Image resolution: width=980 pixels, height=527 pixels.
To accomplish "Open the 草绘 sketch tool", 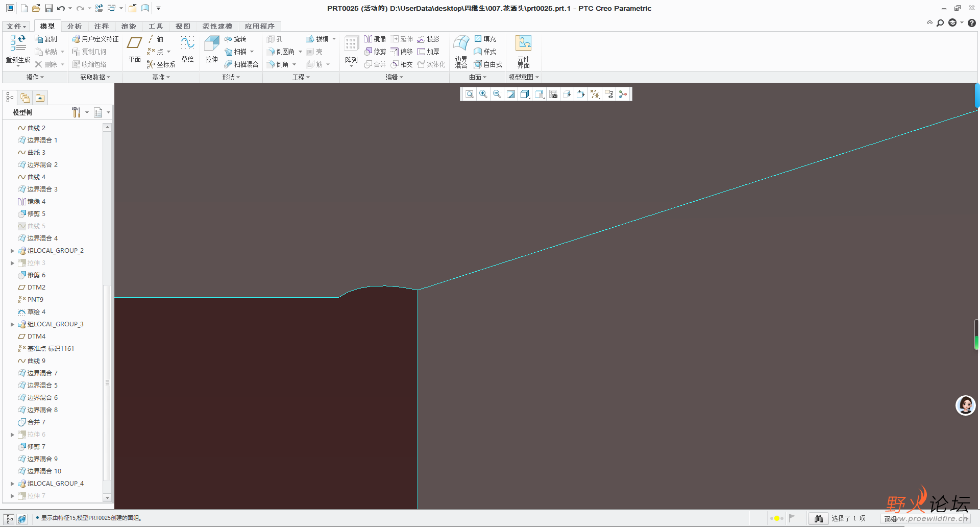I will [187, 50].
